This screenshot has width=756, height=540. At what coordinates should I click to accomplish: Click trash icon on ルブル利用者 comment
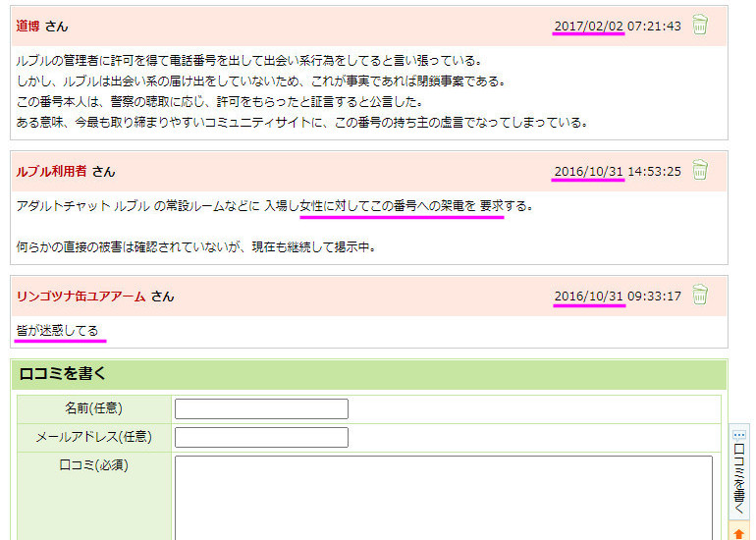tap(700, 170)
